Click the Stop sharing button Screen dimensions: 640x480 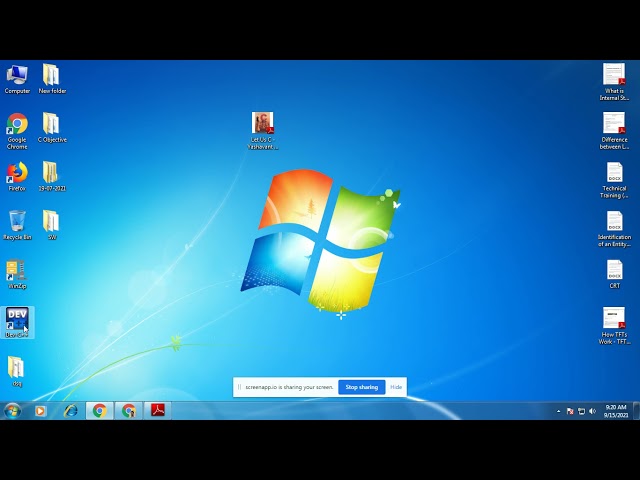(362, 387)
